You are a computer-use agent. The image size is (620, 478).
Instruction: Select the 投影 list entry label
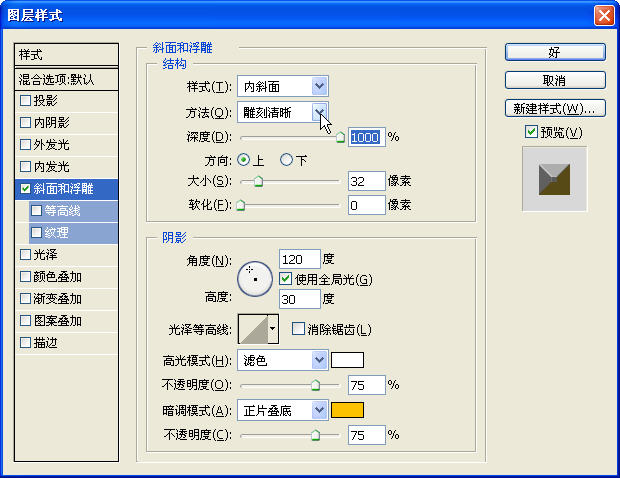pos(45,101)
